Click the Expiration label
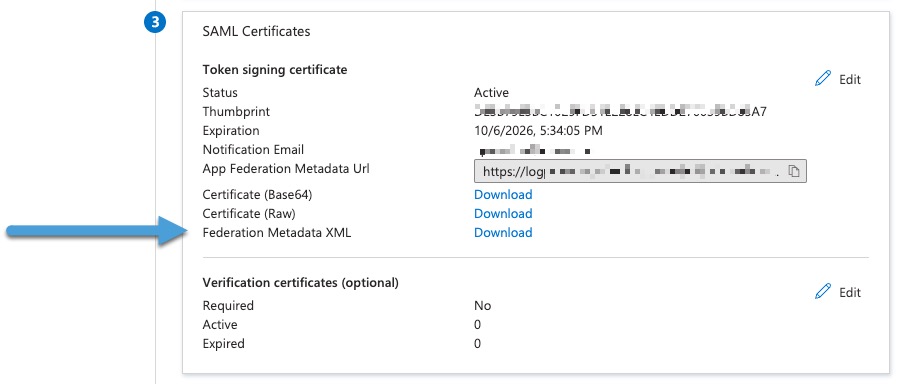 pos(230,131)
